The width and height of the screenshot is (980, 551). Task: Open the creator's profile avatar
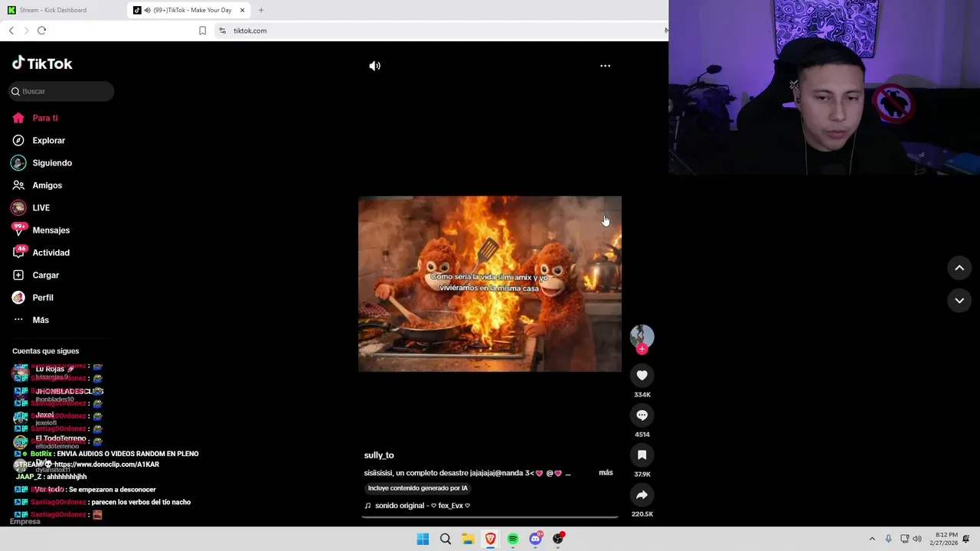point(642,336)
